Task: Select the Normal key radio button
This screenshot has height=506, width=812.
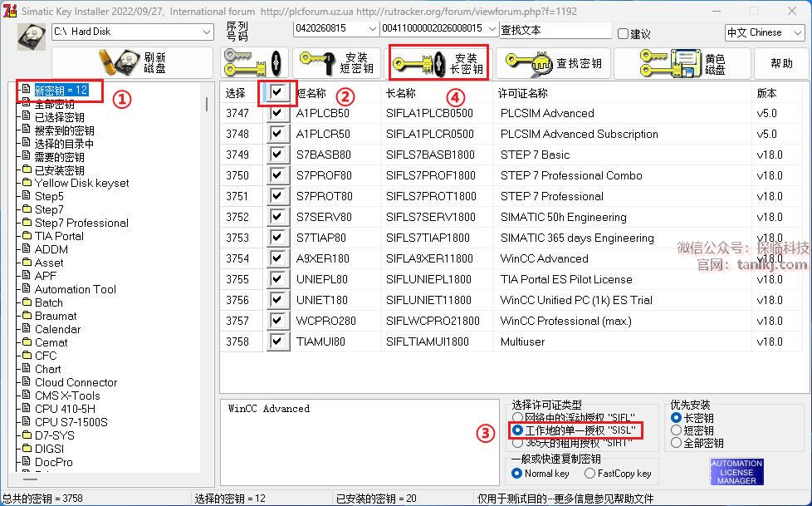Action: click(x=516, y=474)
